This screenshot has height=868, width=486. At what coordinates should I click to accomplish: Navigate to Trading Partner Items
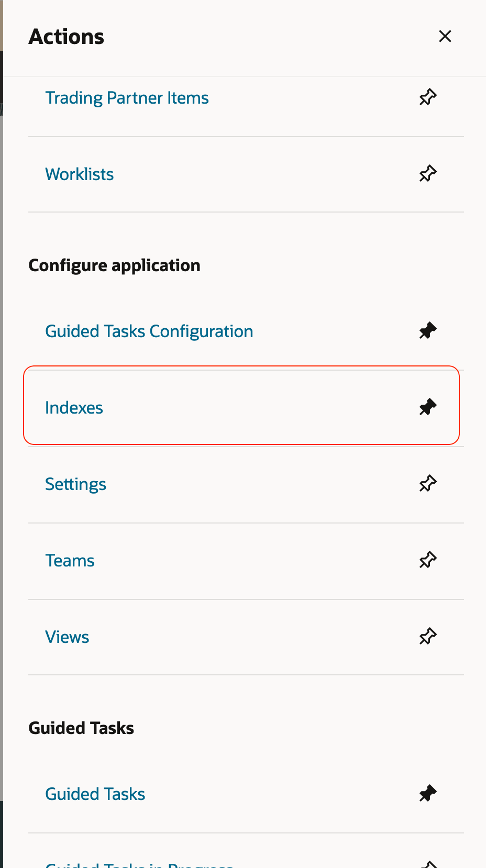point(127,97)
